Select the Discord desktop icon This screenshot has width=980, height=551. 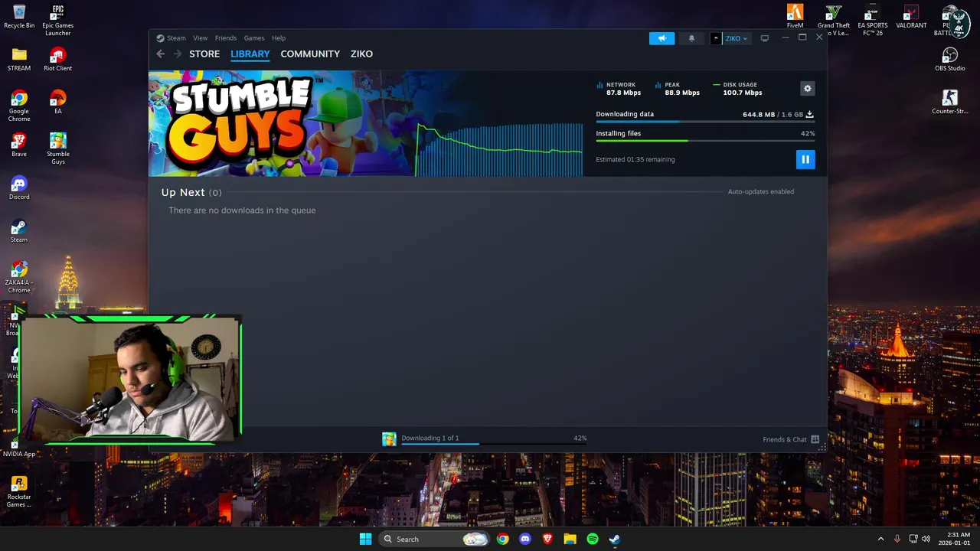[19, 188]
